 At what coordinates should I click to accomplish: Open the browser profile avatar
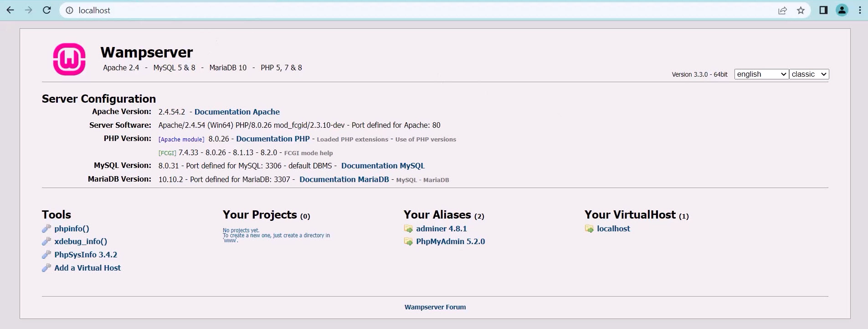(x=842, y=10)
